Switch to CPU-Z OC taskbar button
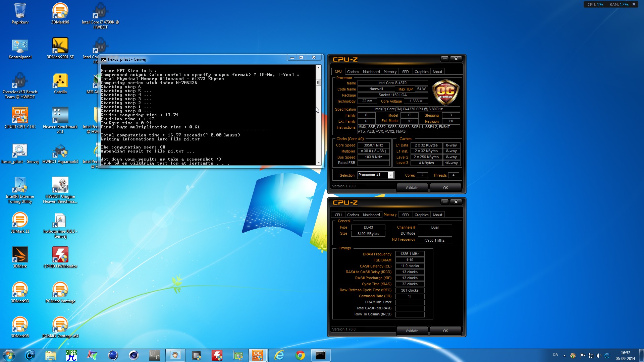This screenshot has width=644, height=362. (x=258, y=355)
